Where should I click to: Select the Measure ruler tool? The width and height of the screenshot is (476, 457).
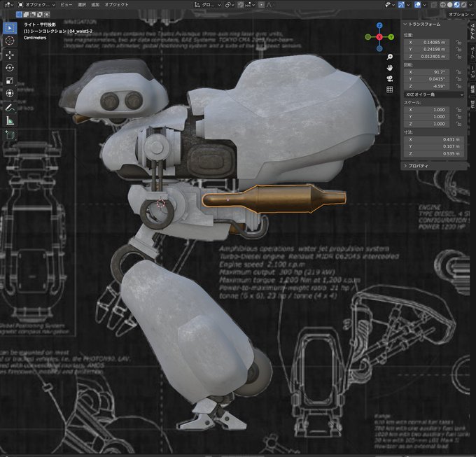(x=10, y=120)
